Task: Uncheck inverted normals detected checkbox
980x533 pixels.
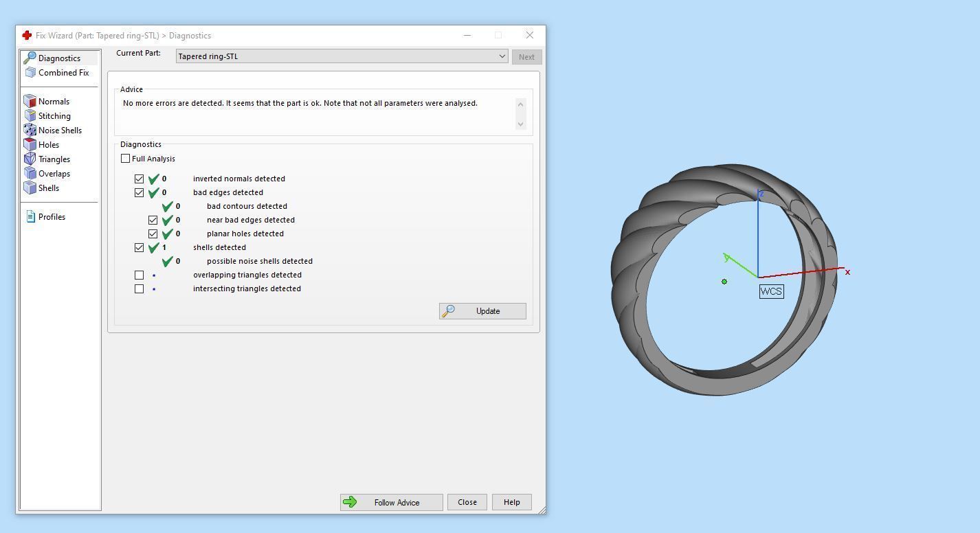Action: (139, 179)
